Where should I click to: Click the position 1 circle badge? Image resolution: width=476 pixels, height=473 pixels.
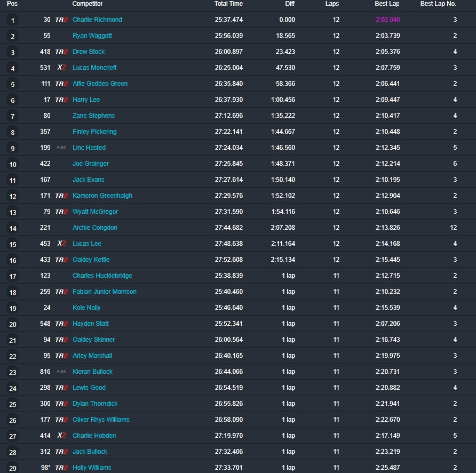coord(13,20)
